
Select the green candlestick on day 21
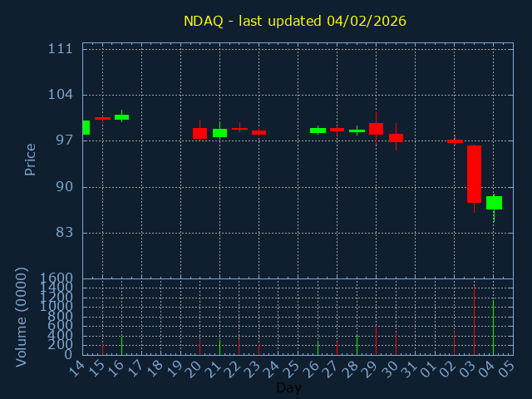pos(219,133)
